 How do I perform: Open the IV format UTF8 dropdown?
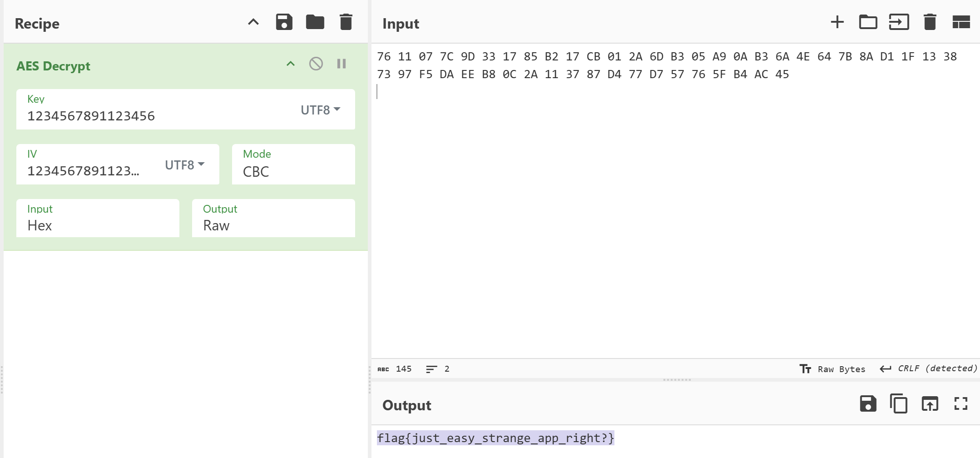tap(184, 165)
